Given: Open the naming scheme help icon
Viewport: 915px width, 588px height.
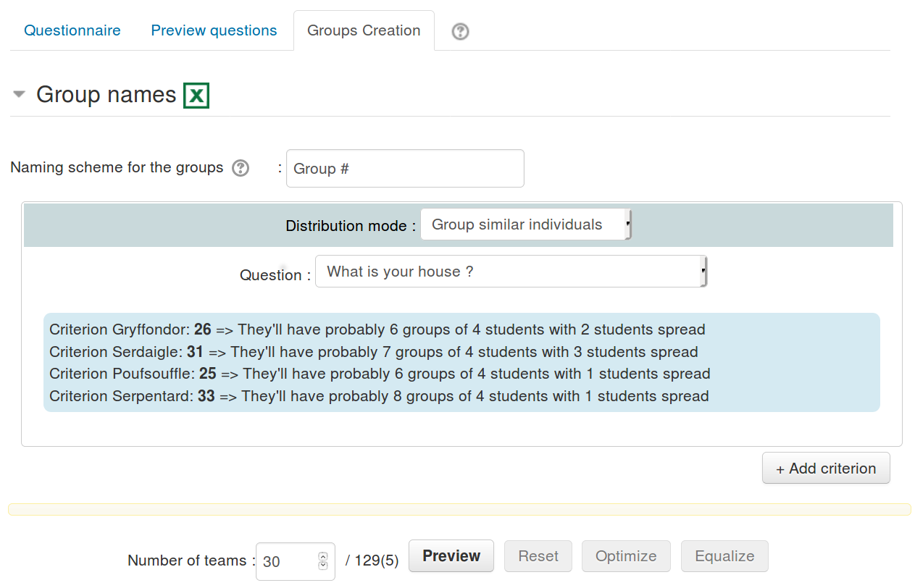Looking at the screenshot, I should click(241, 168).
